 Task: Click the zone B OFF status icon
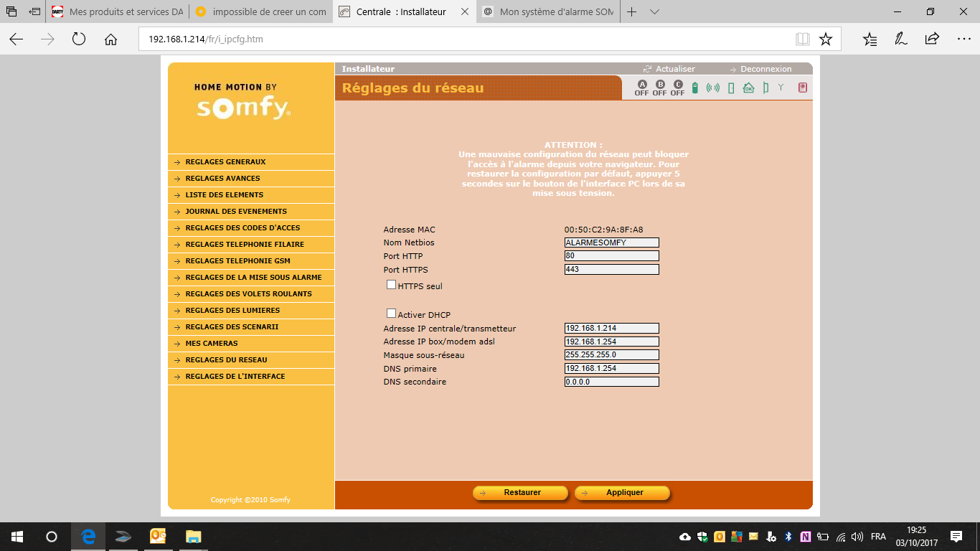[659, 88]
